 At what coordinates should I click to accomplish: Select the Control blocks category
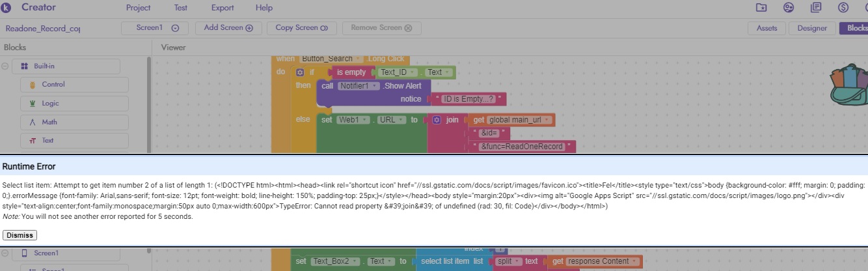tap(74, 85)
